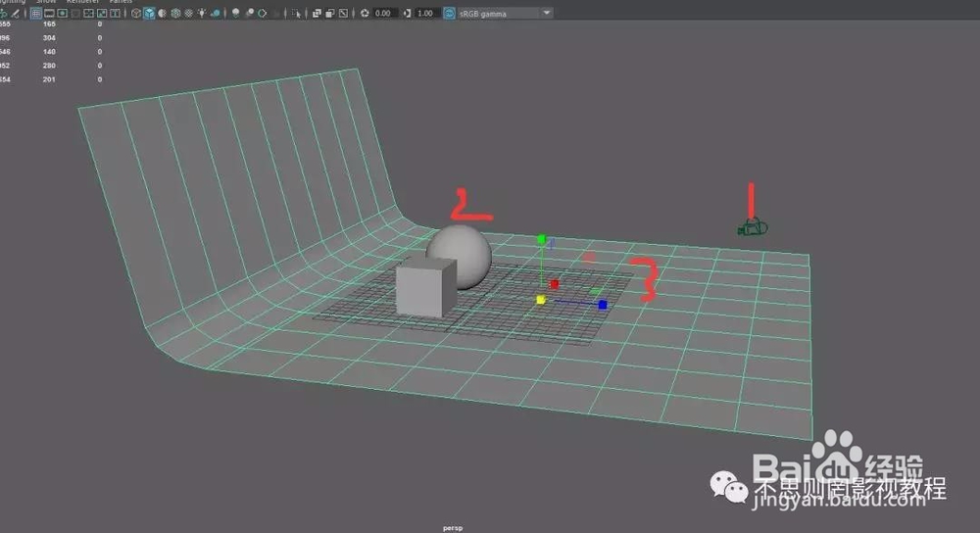Click the yellow center manipulator handle
The width and height of the screenshot is (980, 533).
click(541, 300)
